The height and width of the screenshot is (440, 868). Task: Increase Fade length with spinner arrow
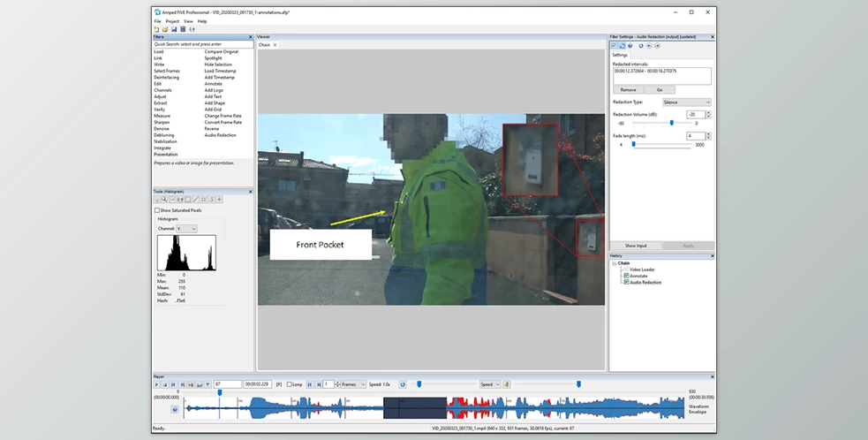tap(708, 134)
